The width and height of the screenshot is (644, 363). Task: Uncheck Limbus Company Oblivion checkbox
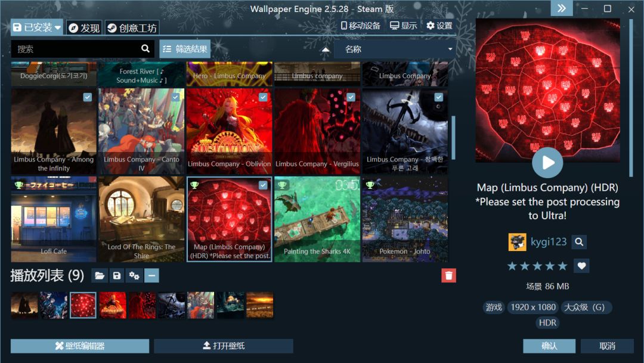click(264, 97)
